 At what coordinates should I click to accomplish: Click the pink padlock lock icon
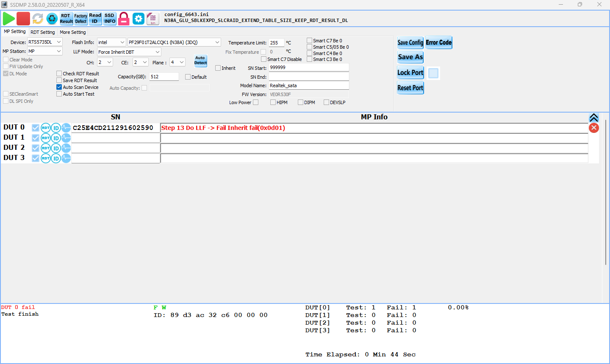[x=124, y=19]
